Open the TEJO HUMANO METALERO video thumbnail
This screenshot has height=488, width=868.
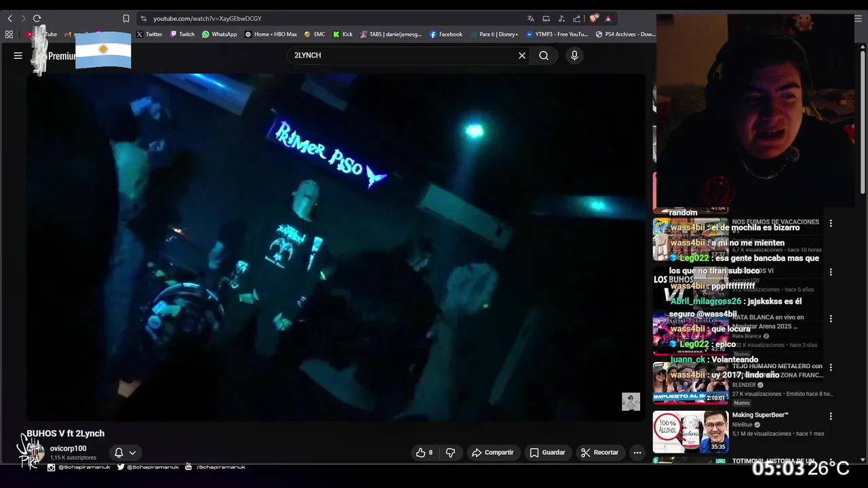[690, 383]
